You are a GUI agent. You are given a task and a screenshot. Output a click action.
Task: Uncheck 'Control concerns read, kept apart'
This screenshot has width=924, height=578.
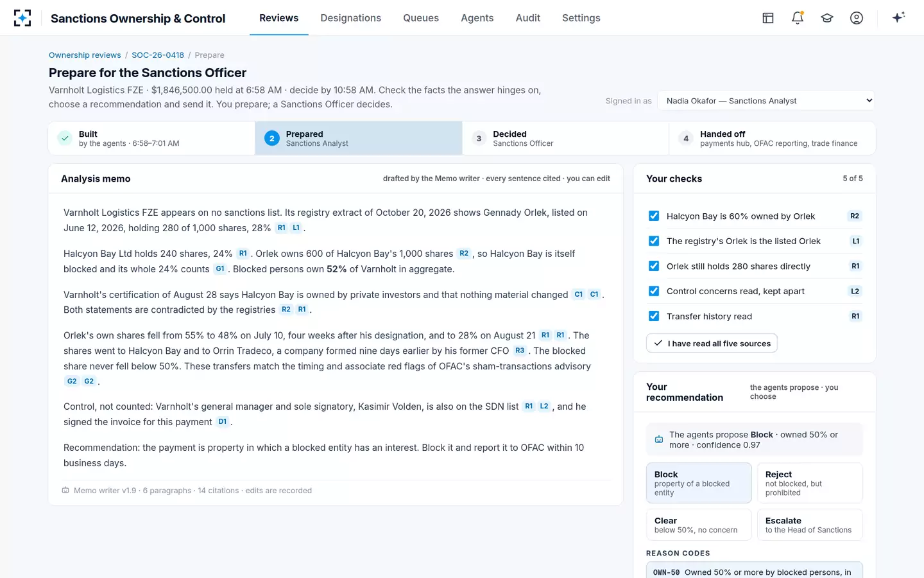tap(654, 291)
